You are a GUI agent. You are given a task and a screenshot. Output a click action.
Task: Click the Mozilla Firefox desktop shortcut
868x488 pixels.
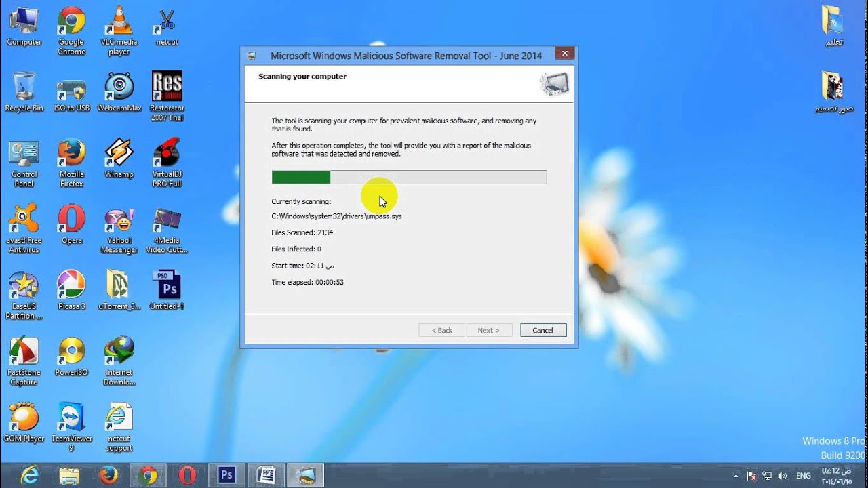71,163
